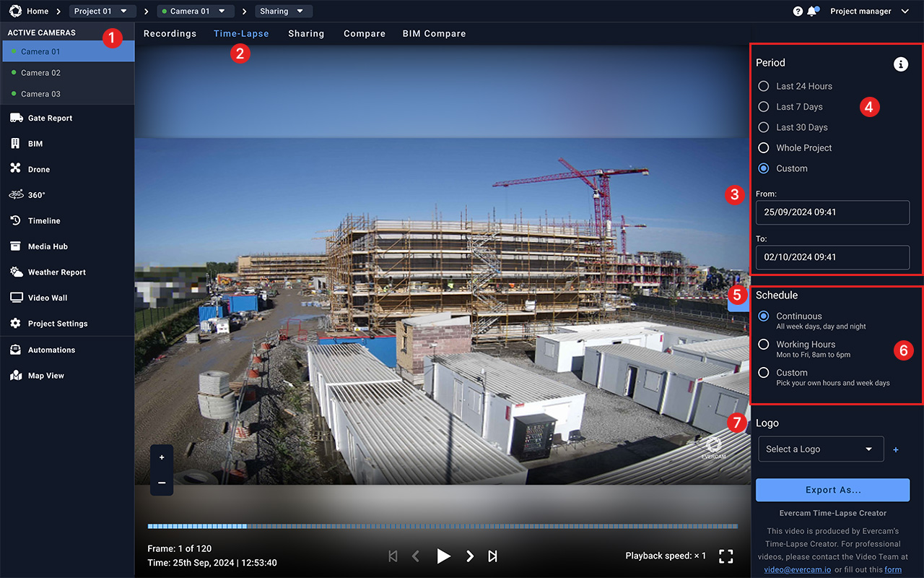Image resolution: width=924 pixels, height=578 pixels.
Task: Select the Drone view in the sidebar
Action: click(38, 168)
